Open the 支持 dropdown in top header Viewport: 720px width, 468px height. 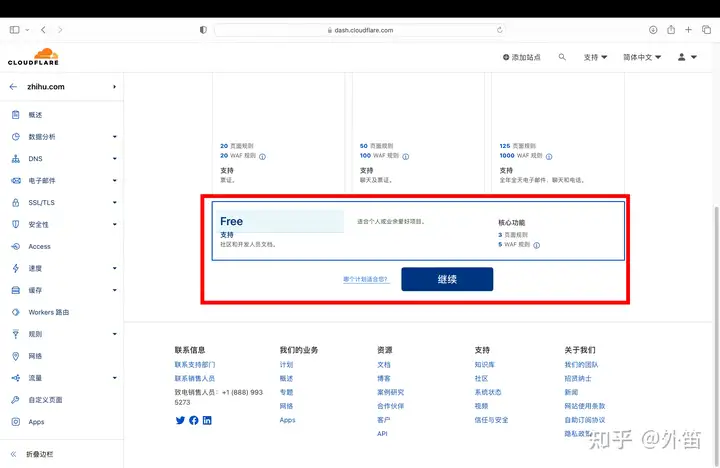tap(595, 57)
